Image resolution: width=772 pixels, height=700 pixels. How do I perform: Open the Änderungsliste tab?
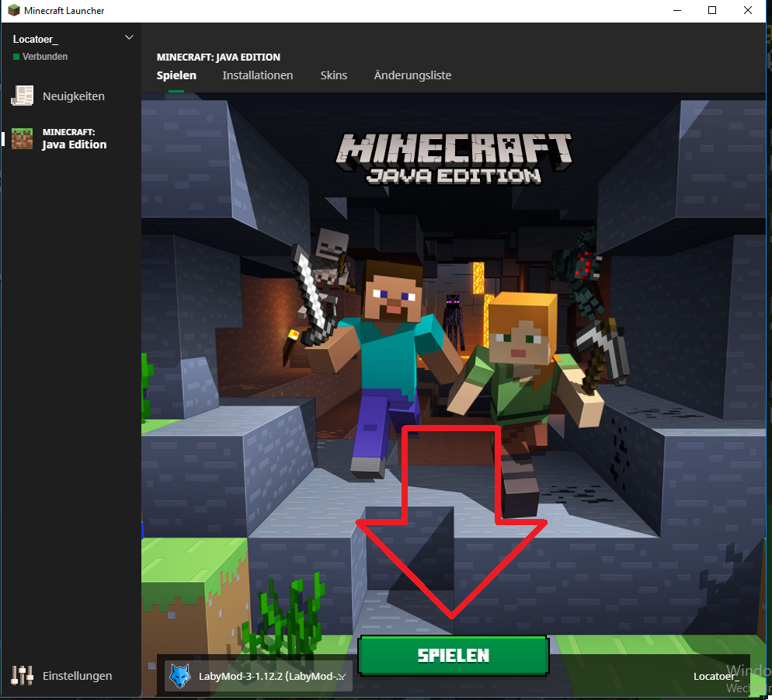point(412,75)
